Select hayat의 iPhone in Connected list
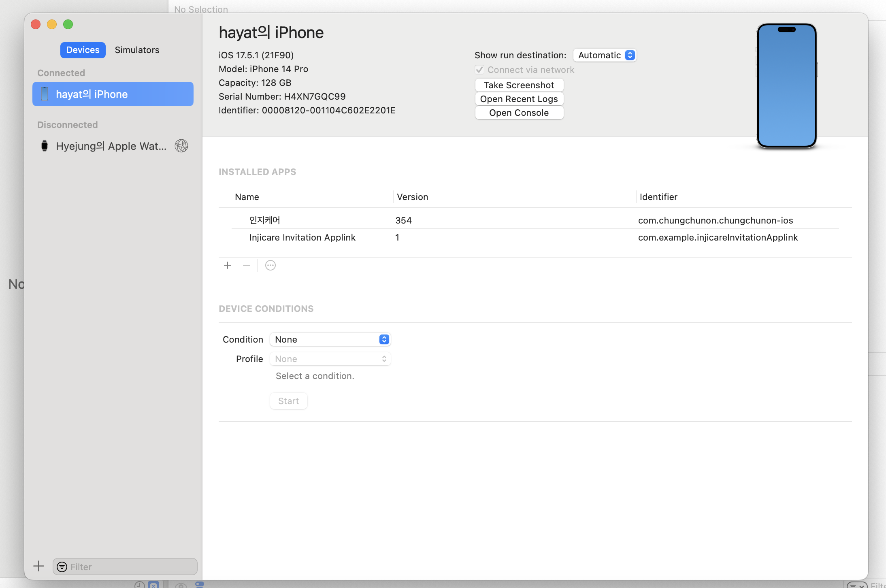Screen dimensions: 886x588 (x=113, y=94)
